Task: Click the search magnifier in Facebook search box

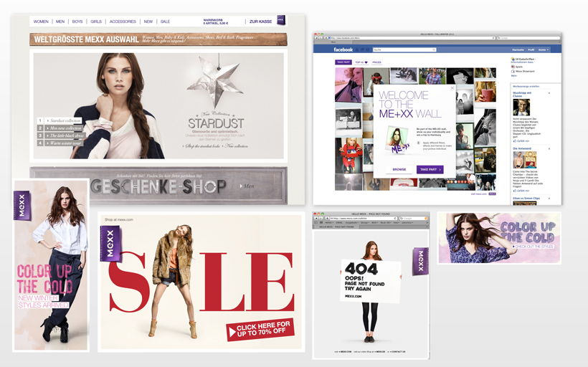Action: [434, 49]
